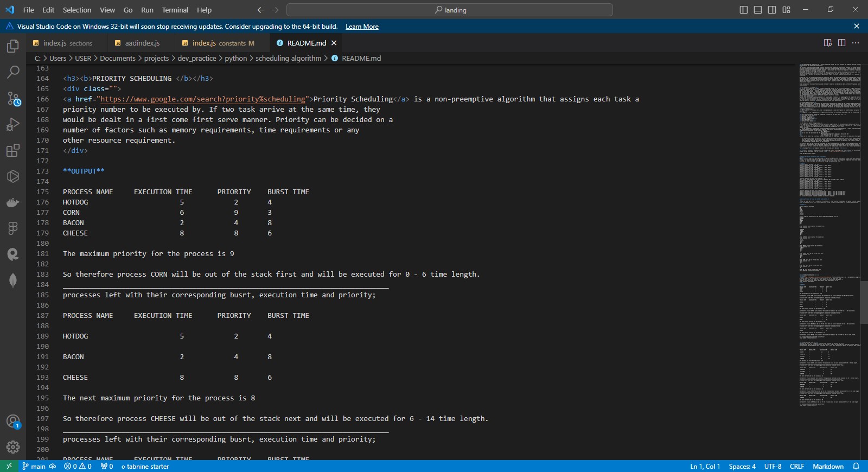Open the Selection menu

point(77,10)
